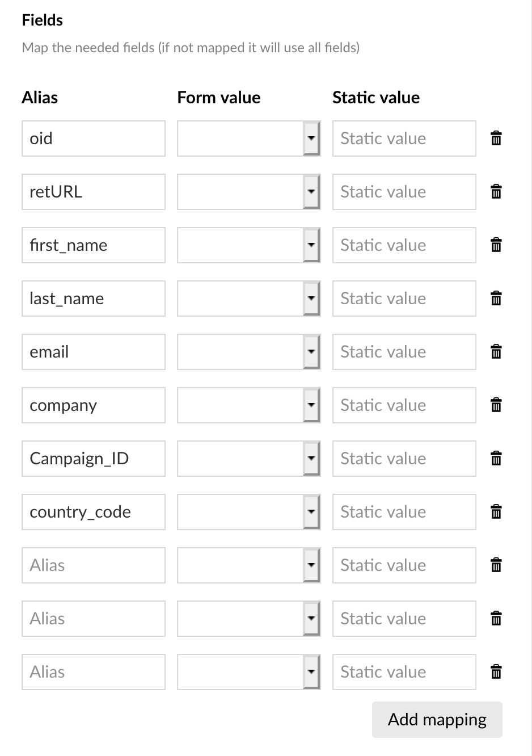Select the Static value field for company

point(404,405)
